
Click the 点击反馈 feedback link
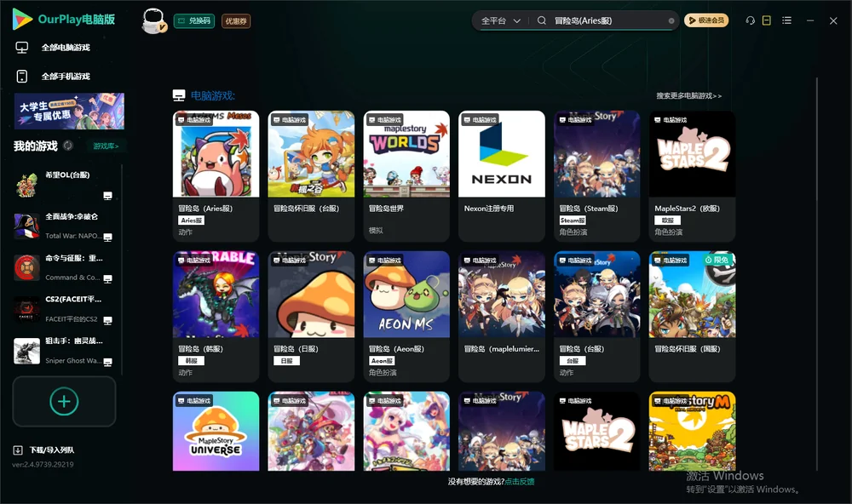tap(520, 481)
